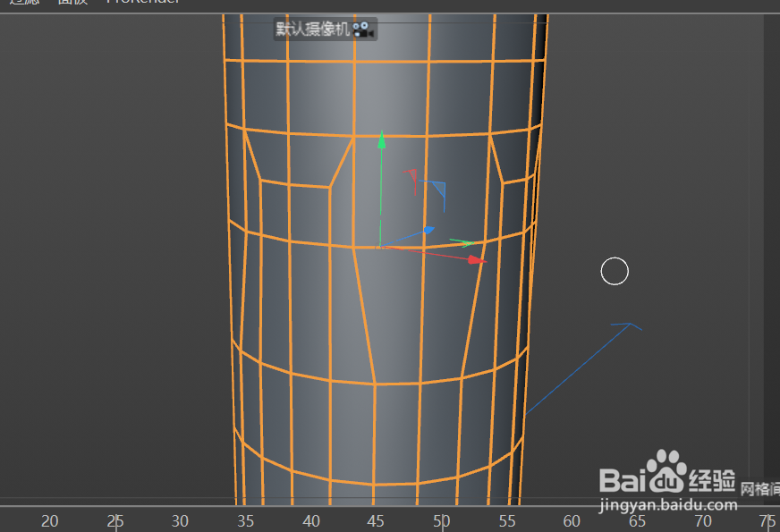780x532 pixels.
Task: Go to frame 40 on the timeline
Action: point(311,520)
